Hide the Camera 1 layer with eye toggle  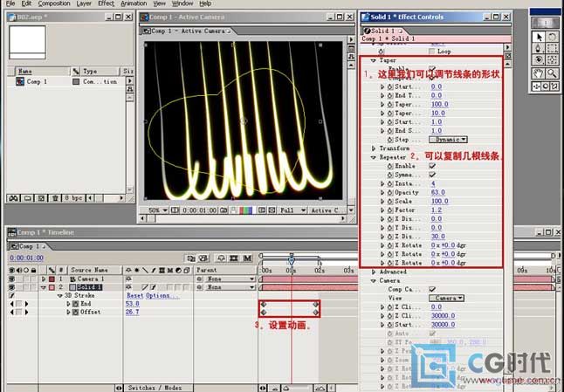click(11, 279)
